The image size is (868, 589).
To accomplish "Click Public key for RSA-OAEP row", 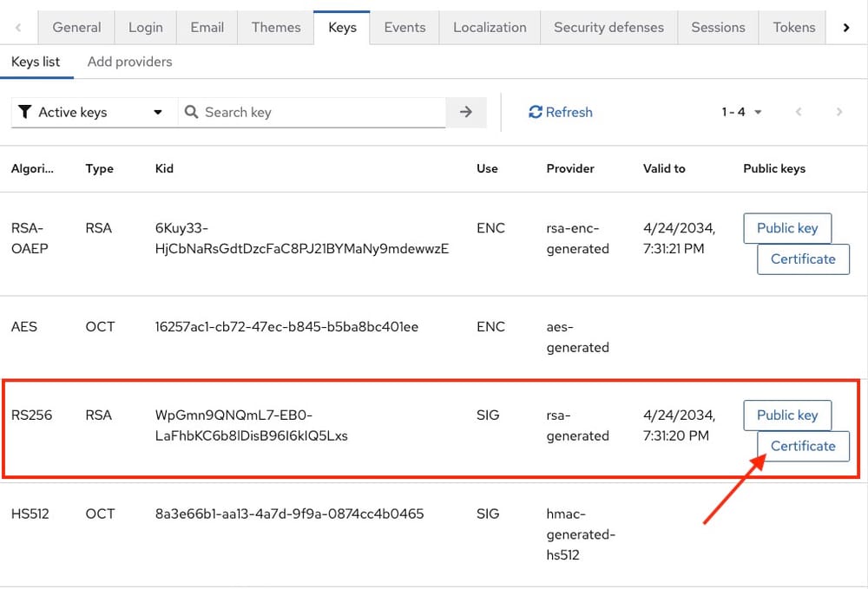I will pos(787,228).
